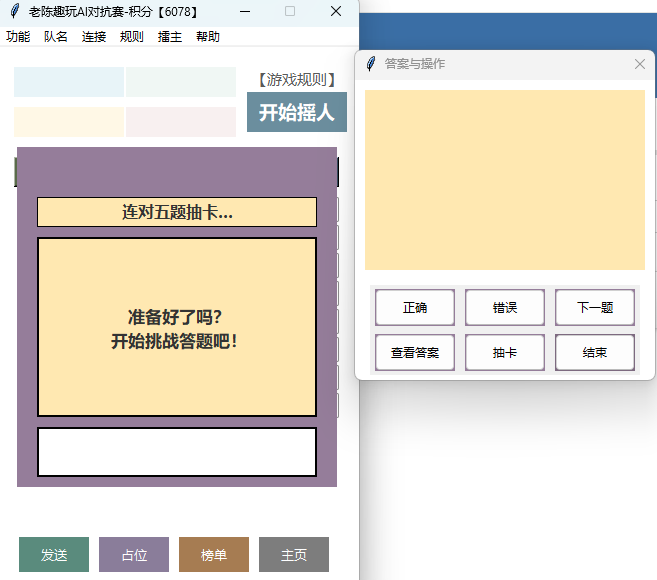
Task: Mark the answer as 正确
Action: [x=415, y=308]
